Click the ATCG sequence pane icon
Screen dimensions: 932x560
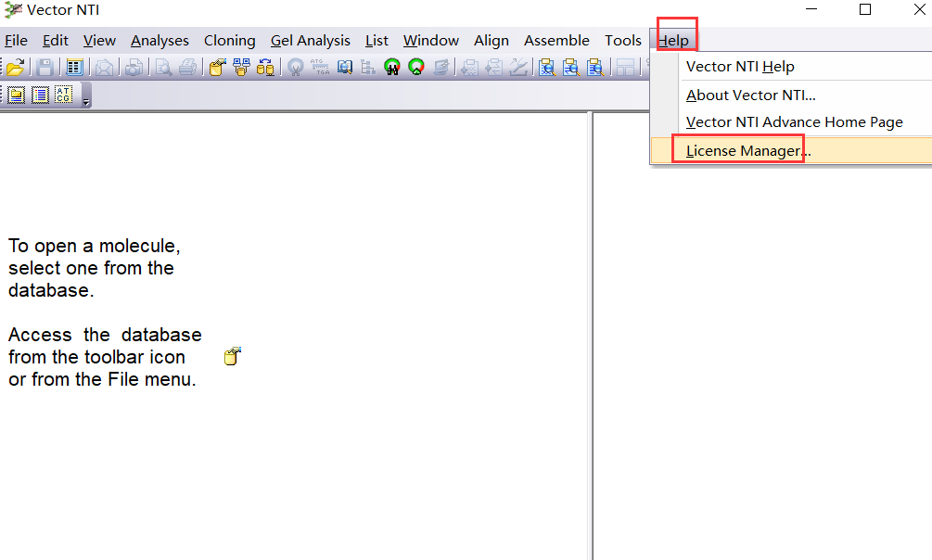click(x=64, y=95)
